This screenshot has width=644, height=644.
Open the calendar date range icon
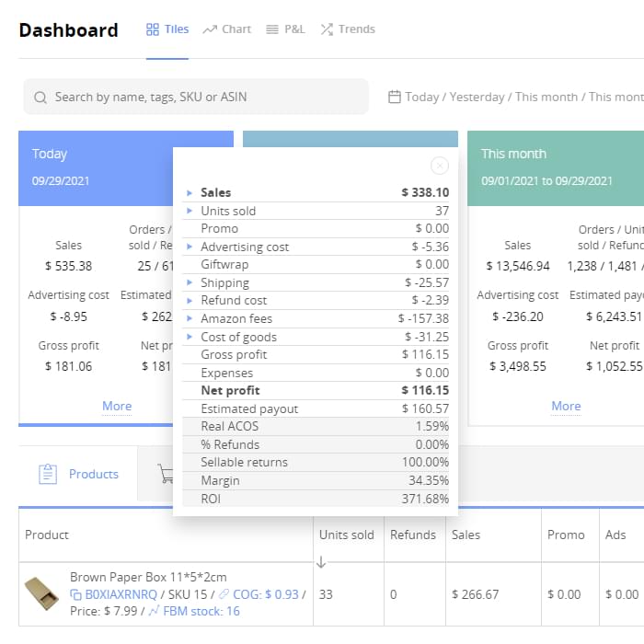pyautogui.click(x=395, y=97)
